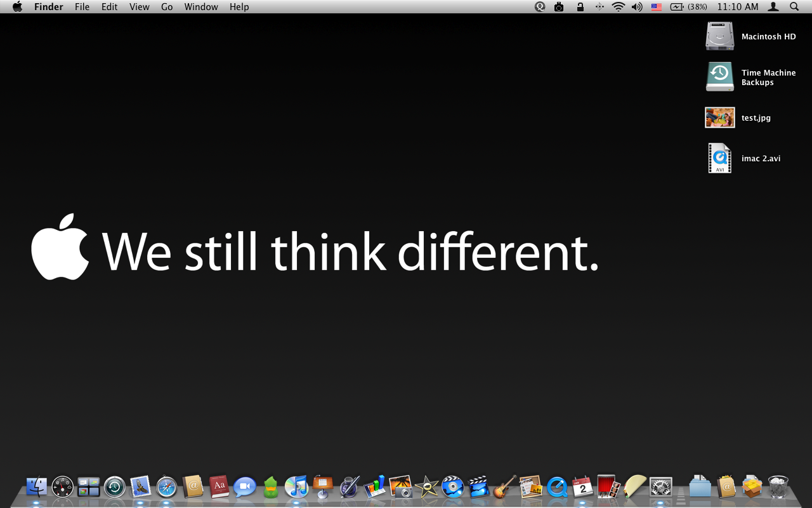Open Spotlight search magnifier
Image resolution: width=812 pixels, height=508 pixels.
[x=794, y=7]
